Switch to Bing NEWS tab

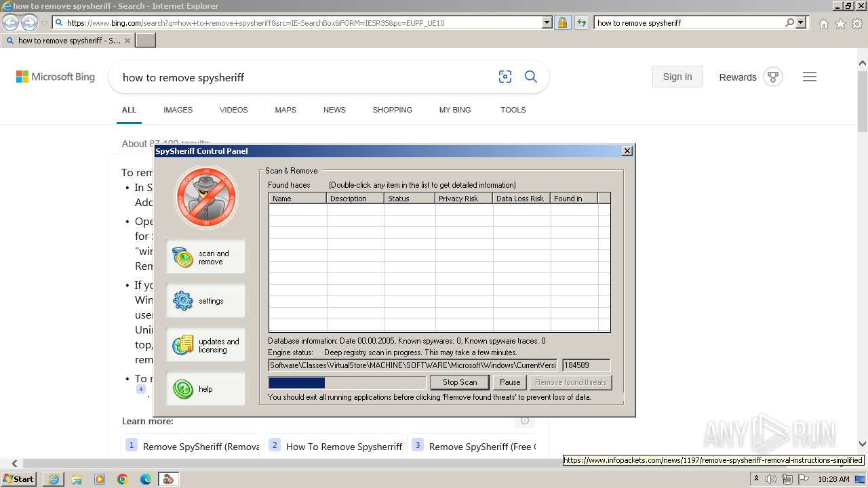[x=334, y=110]
